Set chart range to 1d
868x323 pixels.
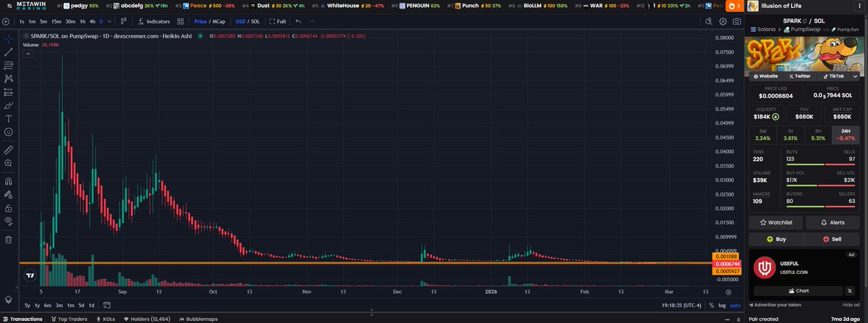pos(91,305)
